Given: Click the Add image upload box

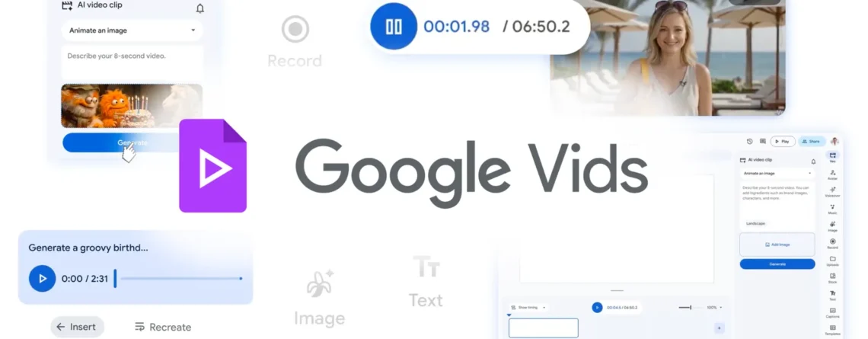Looking at the screenshot, I should pyautogui.click(x=777, y=245).
